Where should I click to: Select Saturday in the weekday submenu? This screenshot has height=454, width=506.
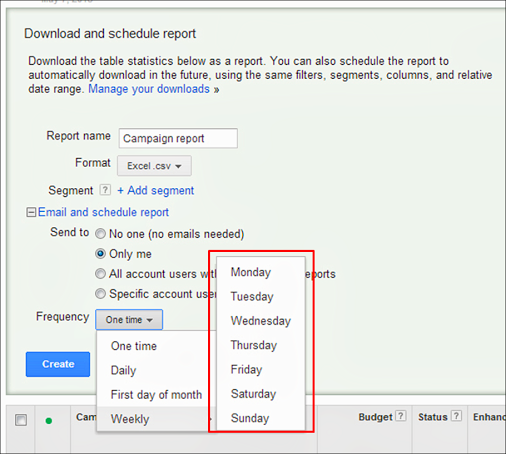coord(261,394)
